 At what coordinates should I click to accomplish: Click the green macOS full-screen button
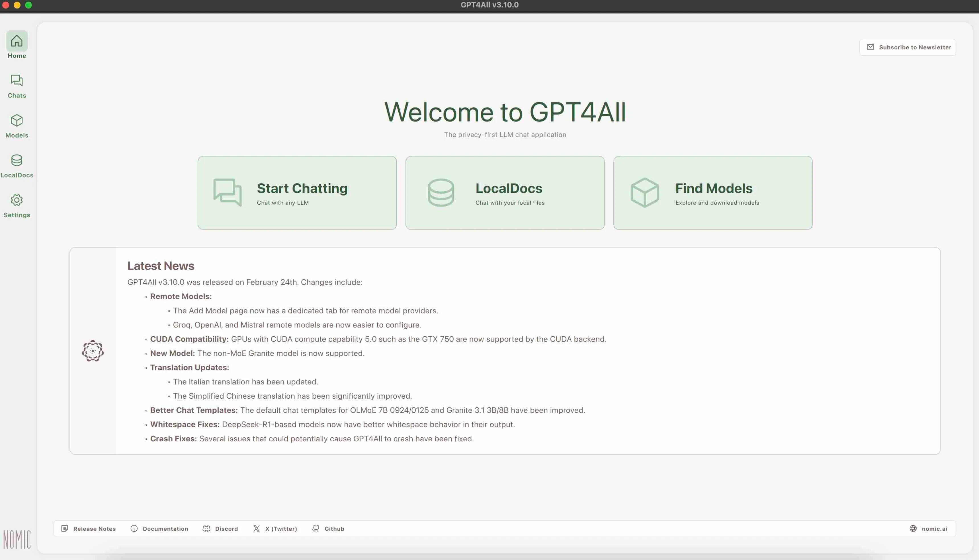tap(28, 5)
